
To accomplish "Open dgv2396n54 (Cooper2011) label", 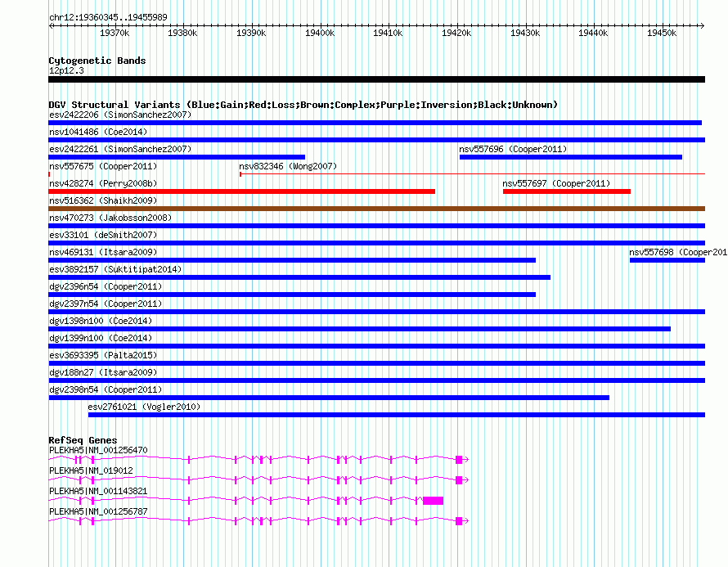I will [x=106, y=286].
